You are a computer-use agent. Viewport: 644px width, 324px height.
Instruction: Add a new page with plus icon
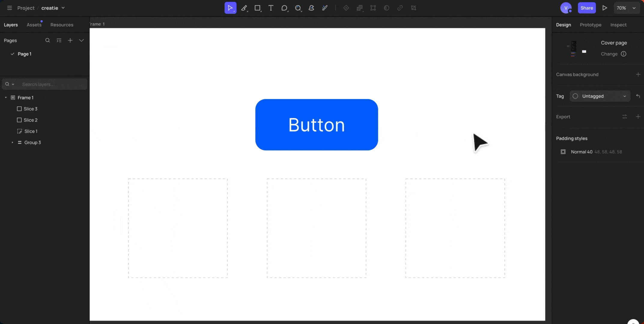70,40
